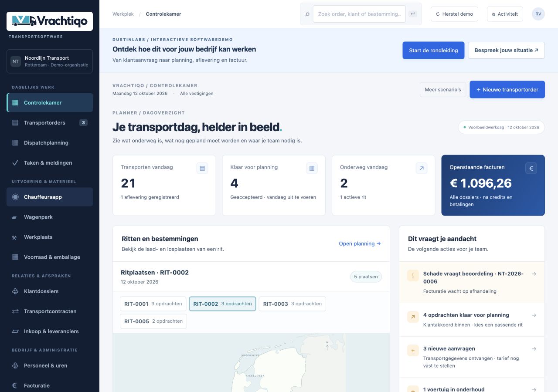Create a Nieuwe transportorder
This screenshot has height=392, width=558.
click(x=507, y=90)
